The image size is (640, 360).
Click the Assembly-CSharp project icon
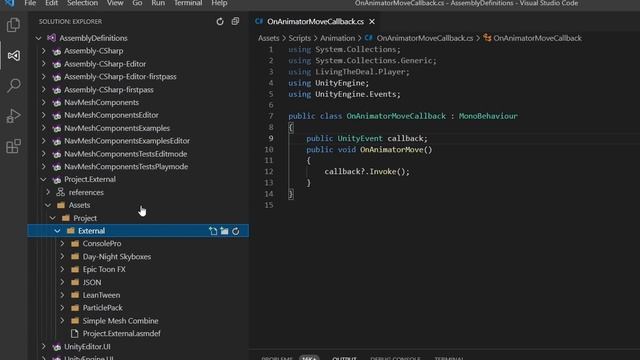57,51
